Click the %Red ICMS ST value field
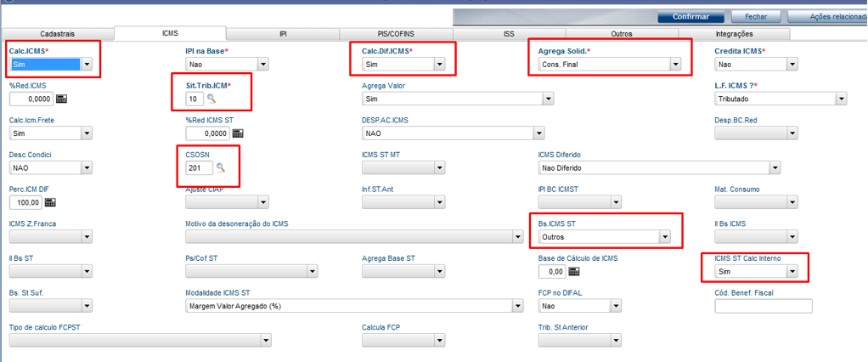868x362 pixels. pos(207,133)
